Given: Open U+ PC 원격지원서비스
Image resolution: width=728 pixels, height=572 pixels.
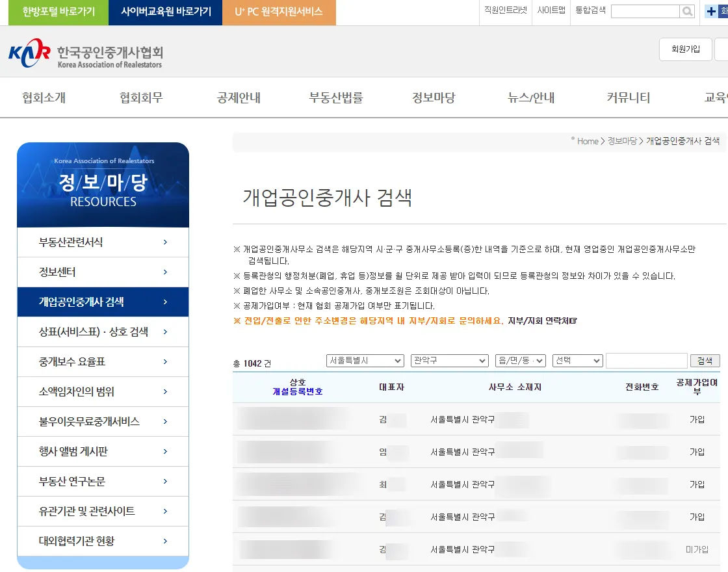Looking at the screenshot, I should pyautogui.click(x=279, y=12).
